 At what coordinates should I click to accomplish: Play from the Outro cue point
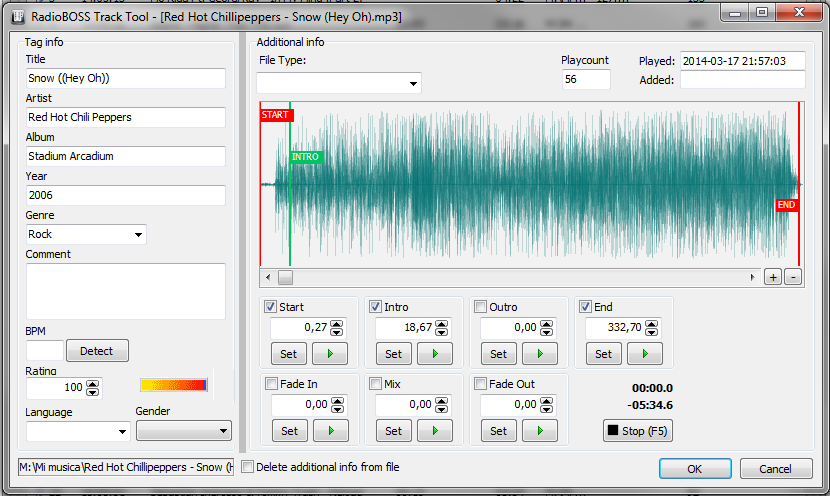539,354
